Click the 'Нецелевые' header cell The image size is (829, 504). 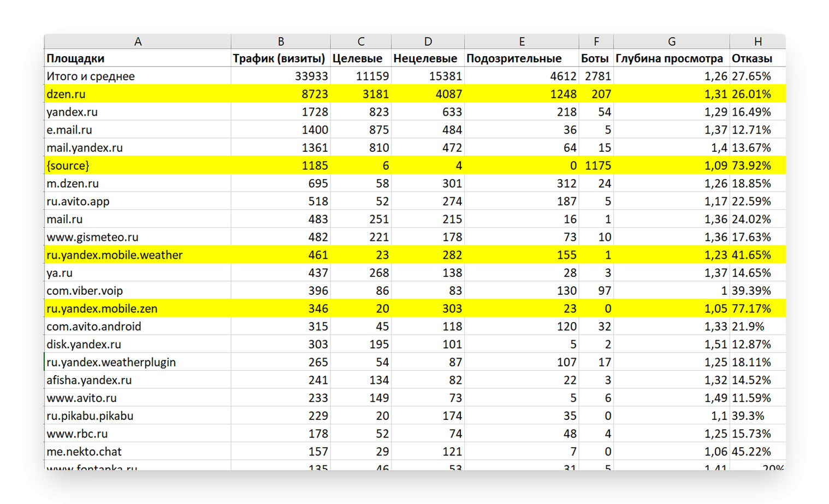coord(428,58)
